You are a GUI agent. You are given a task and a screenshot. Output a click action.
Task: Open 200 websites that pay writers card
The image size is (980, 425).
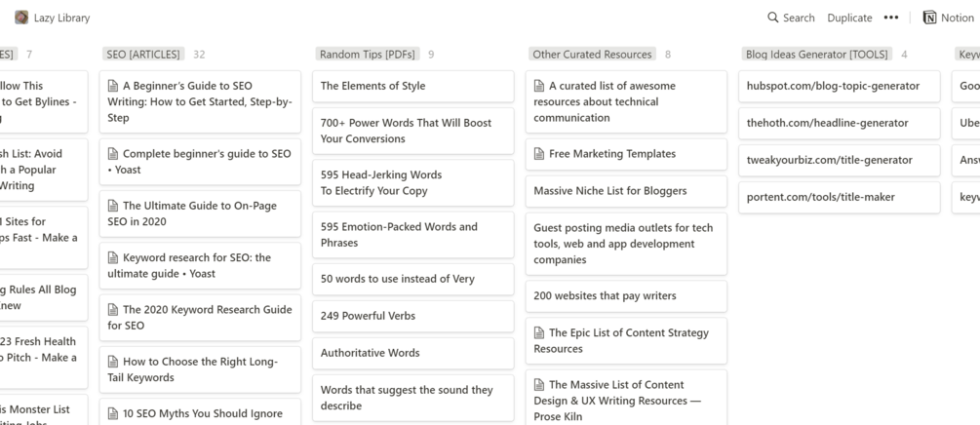(x=605, y=295)
